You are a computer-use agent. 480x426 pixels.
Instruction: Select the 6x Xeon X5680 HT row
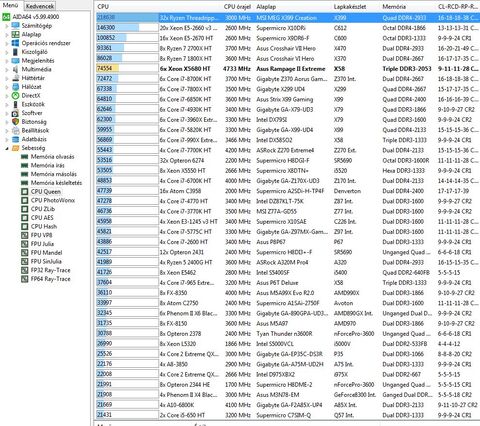288,69
